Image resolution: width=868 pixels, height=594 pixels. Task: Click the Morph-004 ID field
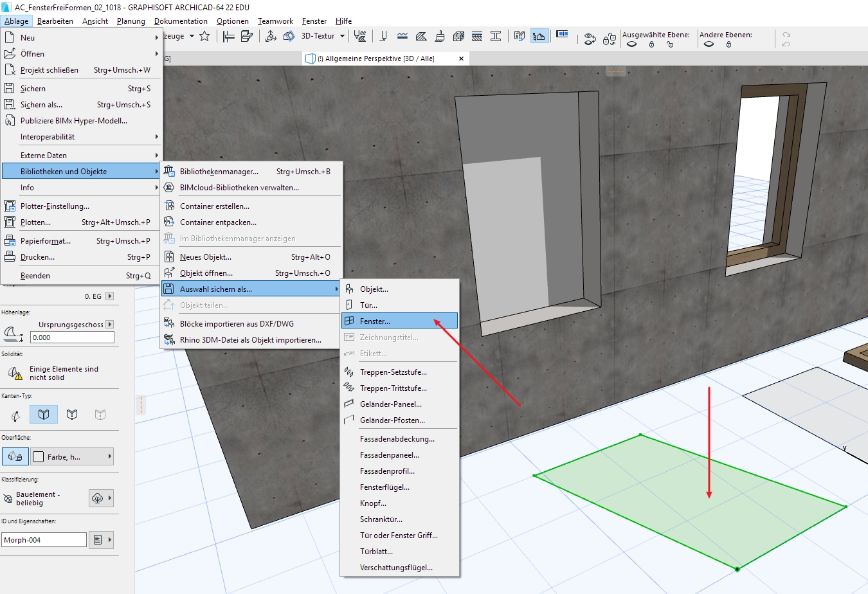click(44, 540)
